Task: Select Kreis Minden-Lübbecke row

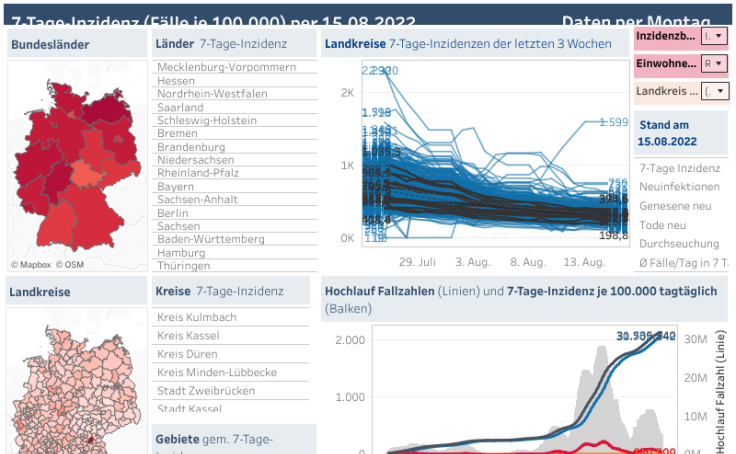Action: pos(217,372)
